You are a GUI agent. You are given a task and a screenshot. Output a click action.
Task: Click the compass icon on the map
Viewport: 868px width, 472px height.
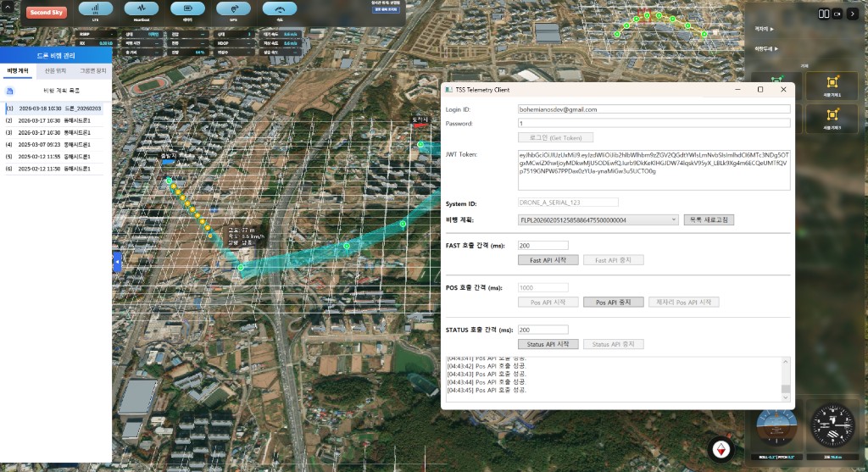(x=721, y=449)
